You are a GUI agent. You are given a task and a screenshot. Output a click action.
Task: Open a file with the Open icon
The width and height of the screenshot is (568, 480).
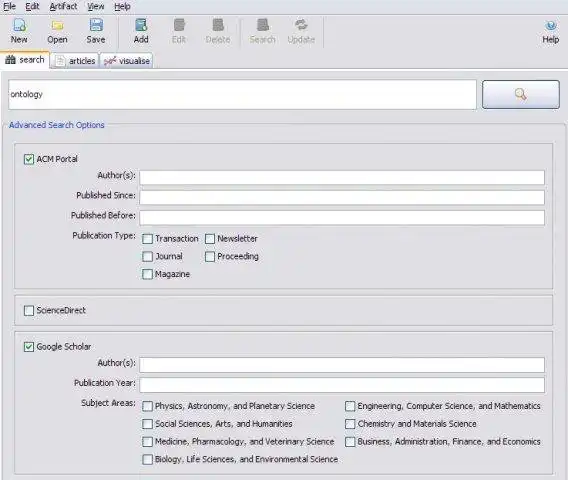point(57,25)
